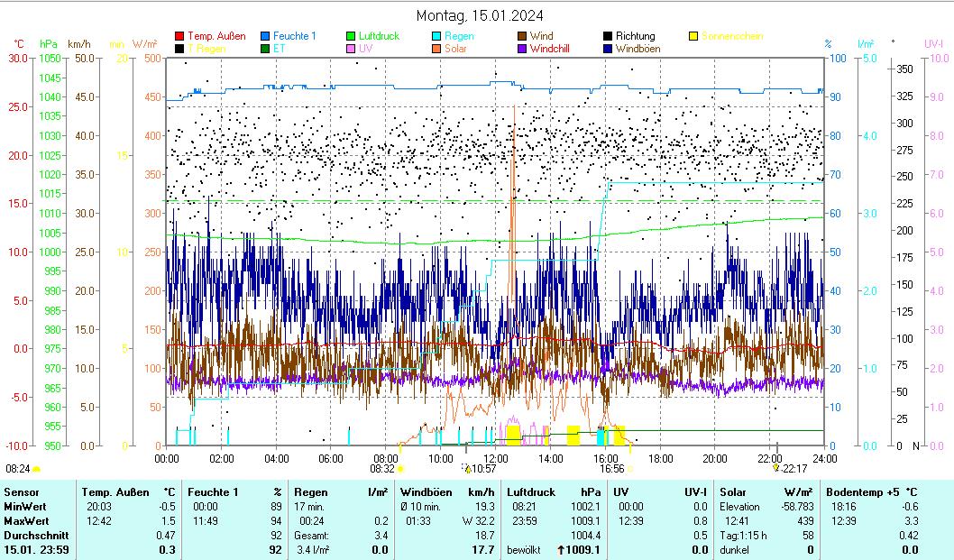Viewport: 954px width, 560px height.
Task: Click the moonset marker at 22:17
Action: point(775,469)
